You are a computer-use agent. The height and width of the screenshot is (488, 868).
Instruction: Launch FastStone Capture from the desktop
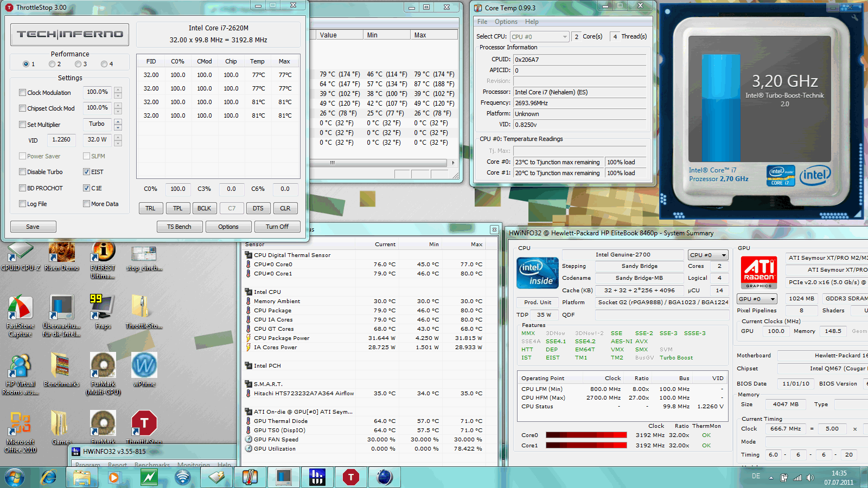[21, 316]
